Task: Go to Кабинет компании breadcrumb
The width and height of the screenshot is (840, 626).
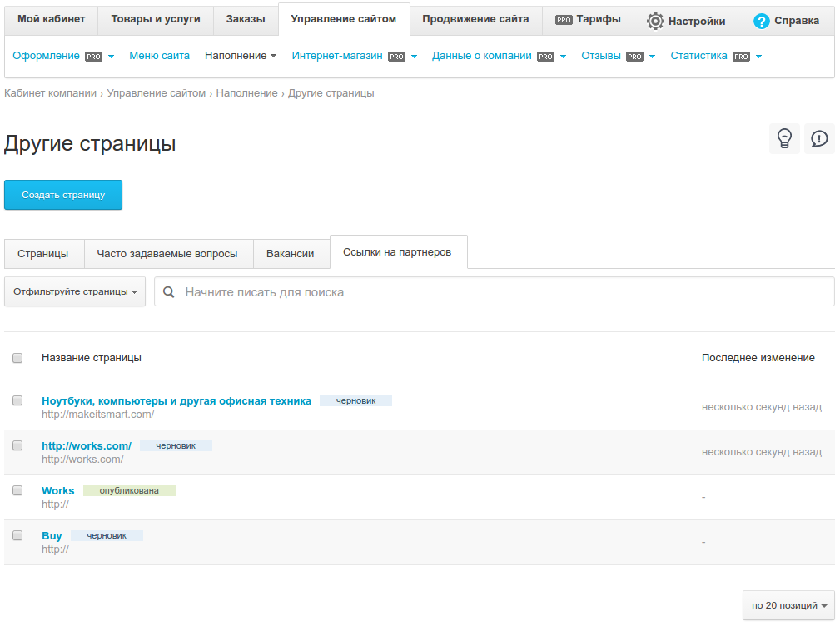Action: click(50, 93)
